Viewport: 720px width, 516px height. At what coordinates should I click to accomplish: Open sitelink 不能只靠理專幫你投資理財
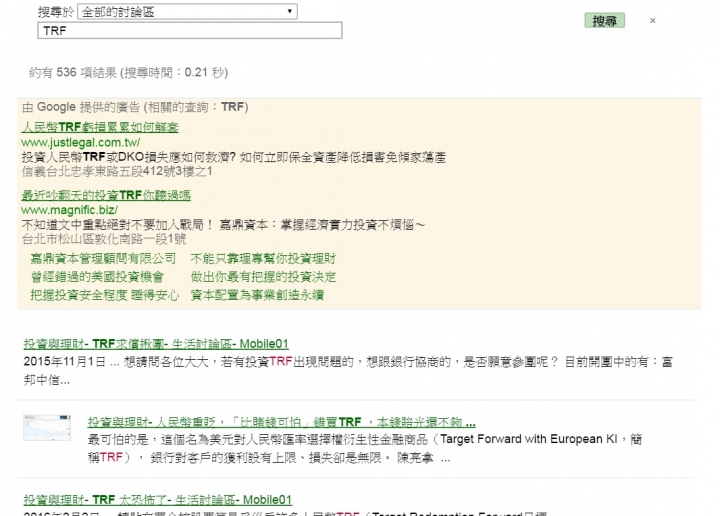263,258
